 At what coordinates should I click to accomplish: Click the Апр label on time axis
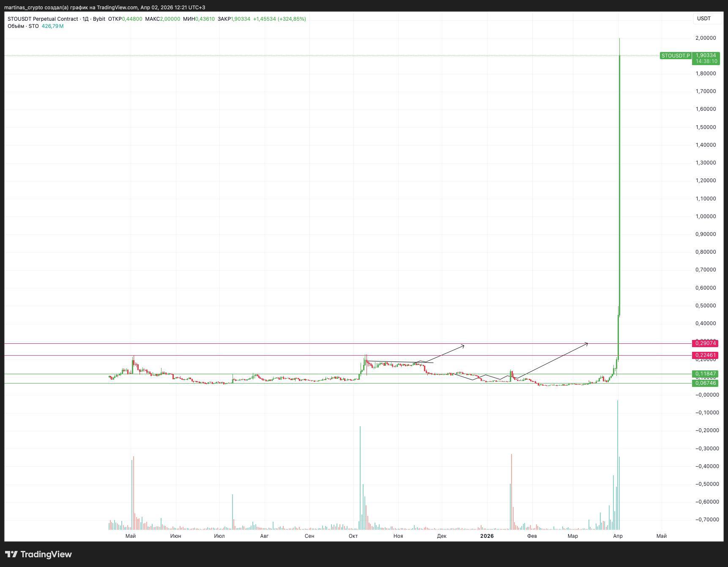click(618, 536)
